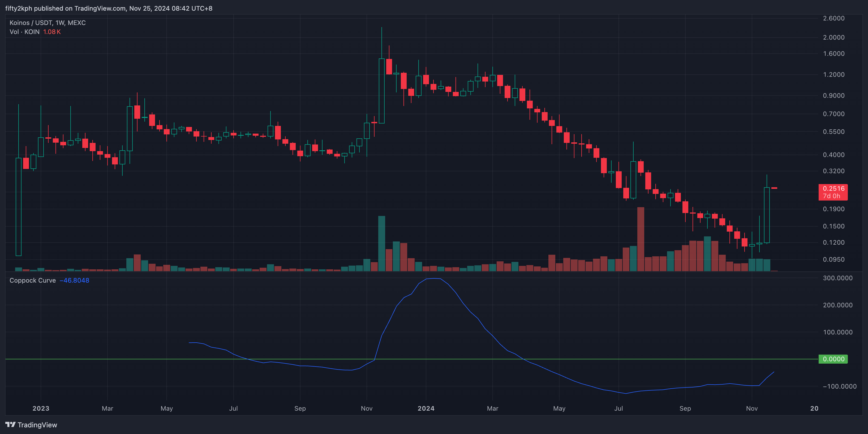Click the latest large green candle in November 2024
Screen dimensions: 868x434
[x=767, y=215]
